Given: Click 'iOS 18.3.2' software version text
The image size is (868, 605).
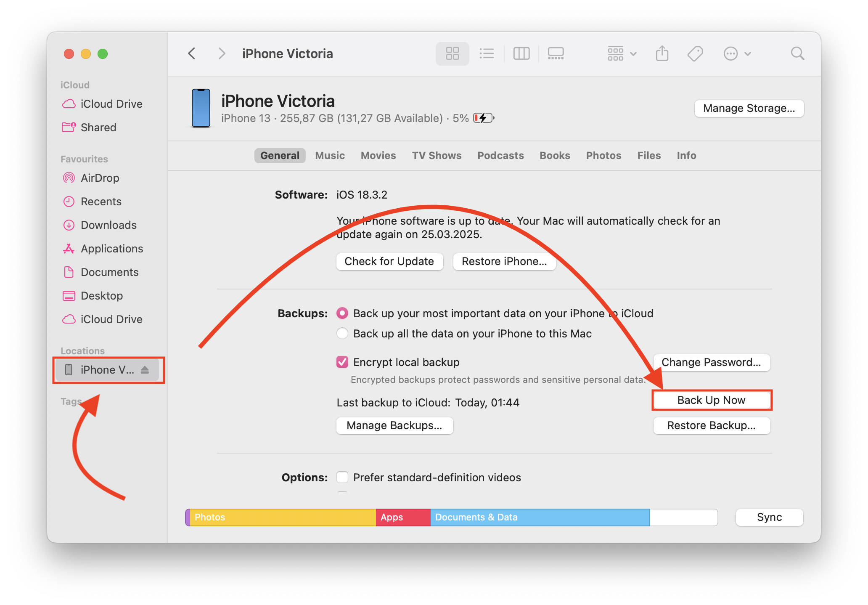Looking at the screenshot, I should [362, 195].
